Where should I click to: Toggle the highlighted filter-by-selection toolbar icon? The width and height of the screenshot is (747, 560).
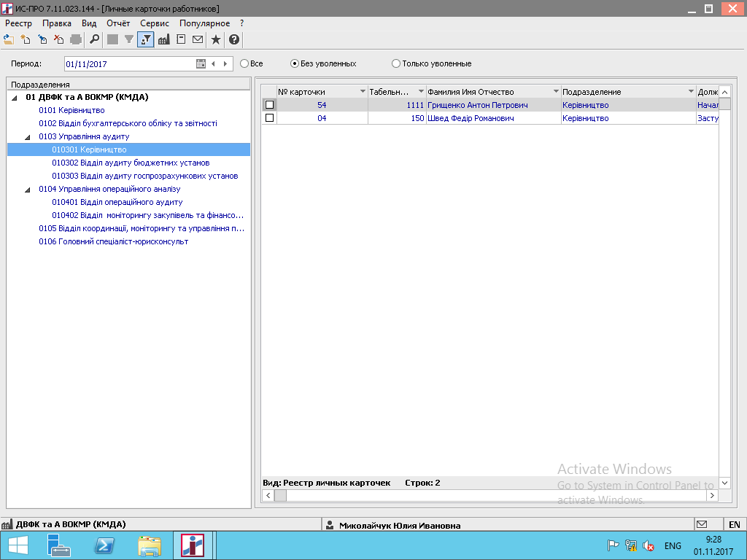coord(145,39)
